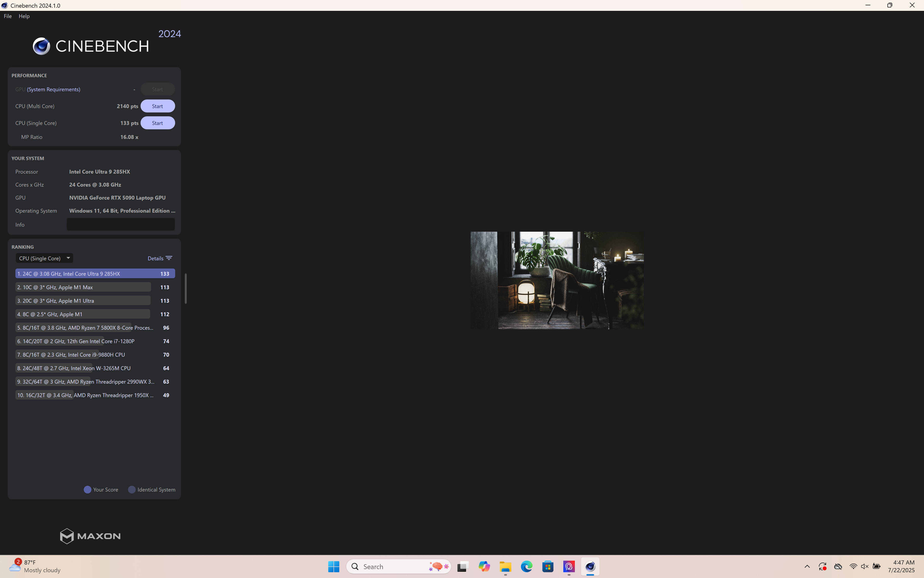The width and height of the screenshot is (924, 578).
Task: Click the 24 Cores @ 3.08 GHz value
Action: [95, 185]
